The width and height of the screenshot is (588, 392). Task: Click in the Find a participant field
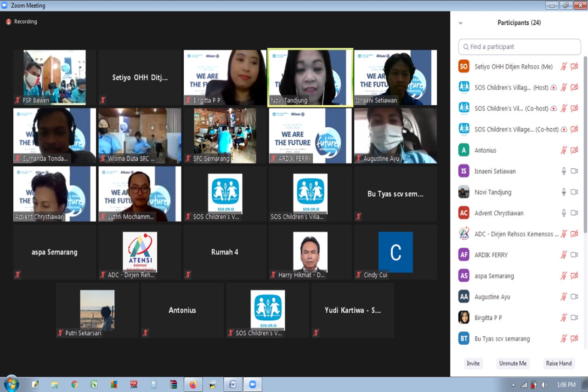tap(520, 47)
